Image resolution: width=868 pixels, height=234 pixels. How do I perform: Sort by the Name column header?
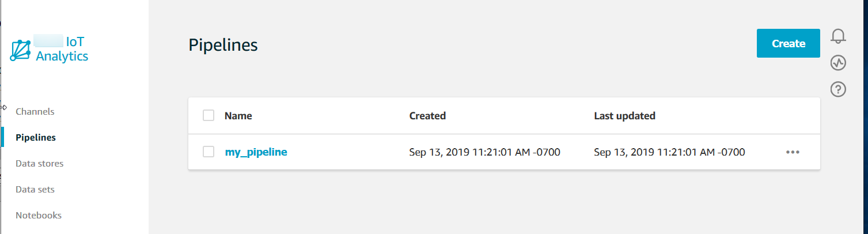pyautogui.click(x=238, y=116)
